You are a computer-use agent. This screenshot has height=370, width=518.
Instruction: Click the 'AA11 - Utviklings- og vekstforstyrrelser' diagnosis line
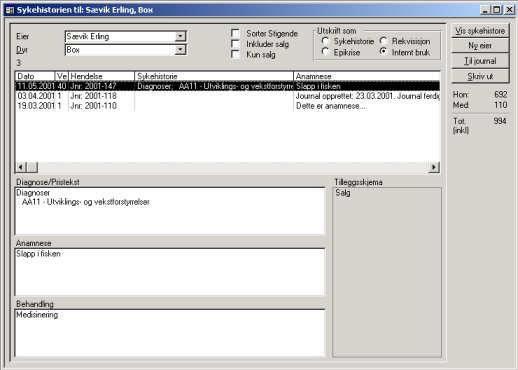86,202
